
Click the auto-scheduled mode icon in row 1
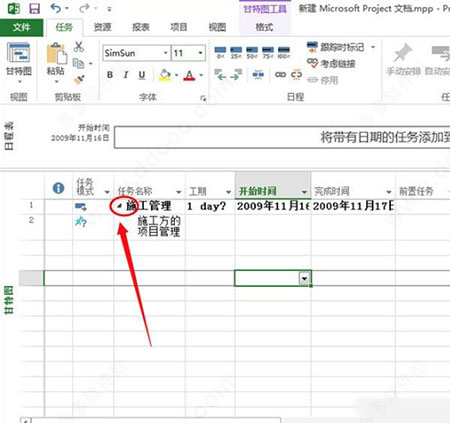pos(81,207)
